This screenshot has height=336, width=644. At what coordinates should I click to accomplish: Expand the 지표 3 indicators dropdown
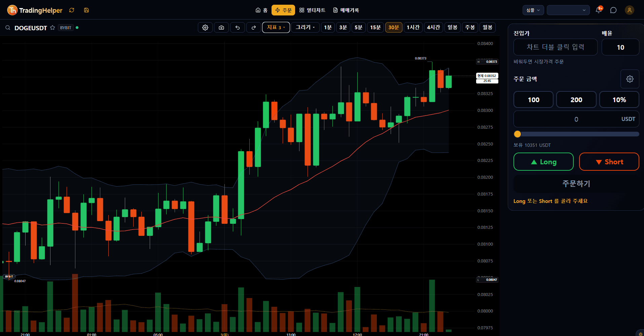276,28
